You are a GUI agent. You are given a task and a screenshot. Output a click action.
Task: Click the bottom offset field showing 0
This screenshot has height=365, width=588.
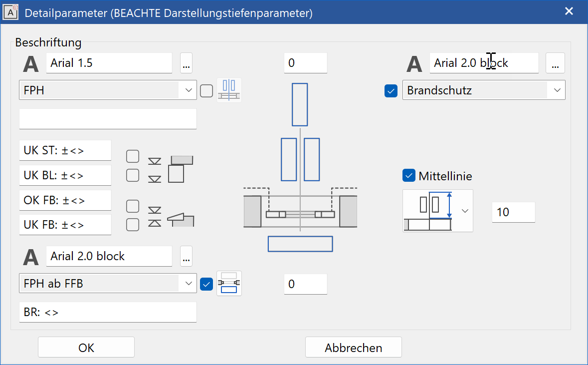[x=306, y=284]
